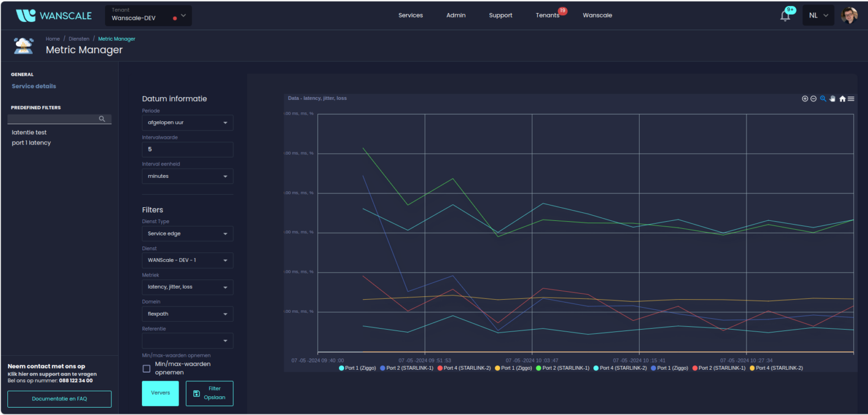Open the Services menu
This screenshot has height=415, width=868.
coord(410,15)
